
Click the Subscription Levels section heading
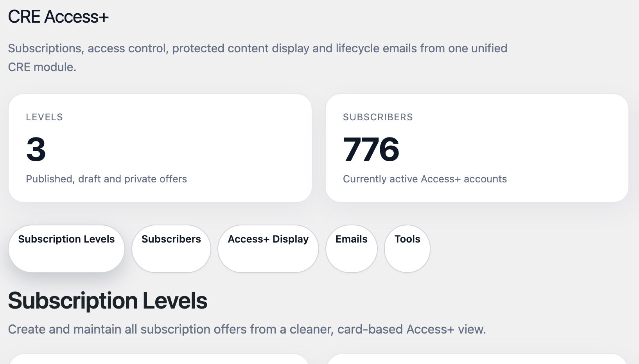tap(108, 301)
